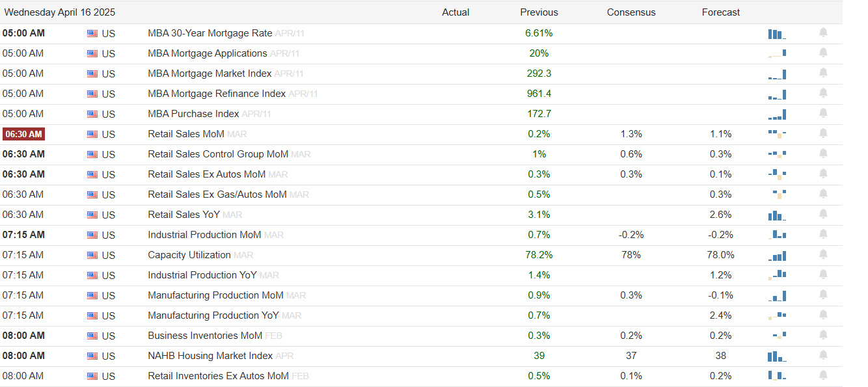This screenshot has width=868, height=387.
Task: Click the Forecast column header
Action: 721,12
